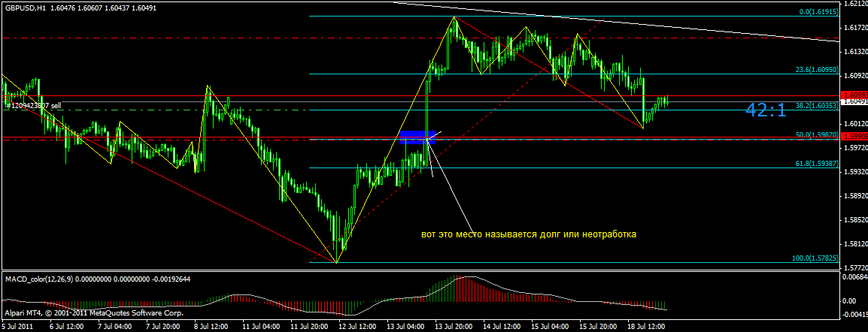Click the red 1.60593 price tag

pyautogui.click(x=854, y=95)
